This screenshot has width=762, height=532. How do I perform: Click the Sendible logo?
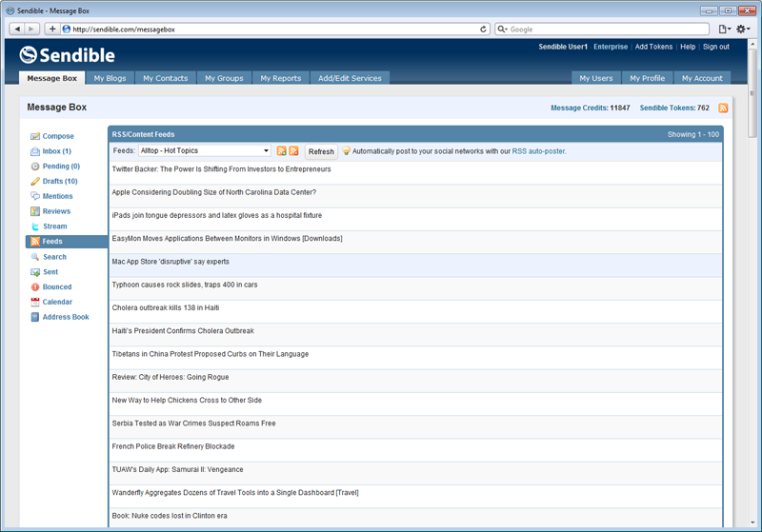pos(67,55)
